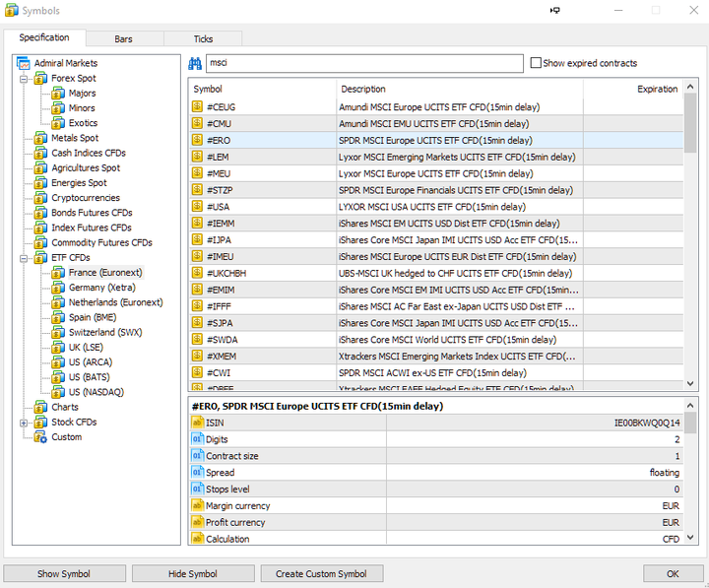Select the #CWI symbol row

pyautogui.click(x=436, y=372)
